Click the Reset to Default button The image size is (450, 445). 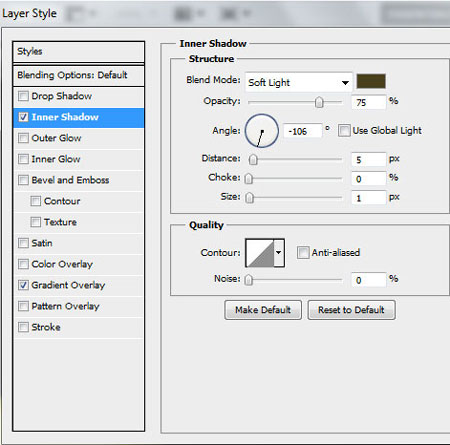click(351, 310)
